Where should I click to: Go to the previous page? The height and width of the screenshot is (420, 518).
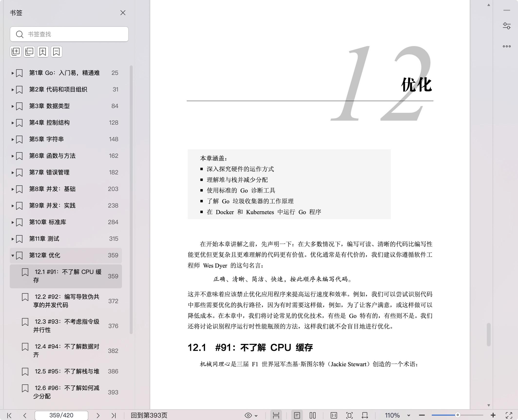click(25, 415)
